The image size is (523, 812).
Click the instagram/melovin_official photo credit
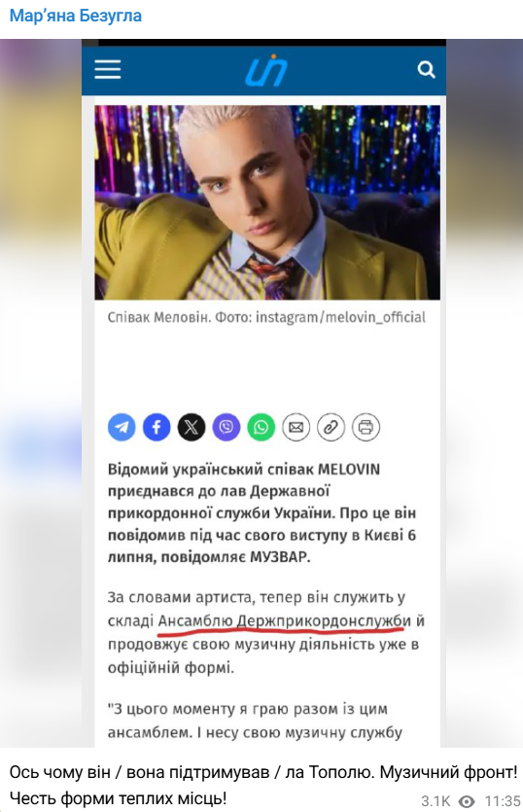coord(340,317)
